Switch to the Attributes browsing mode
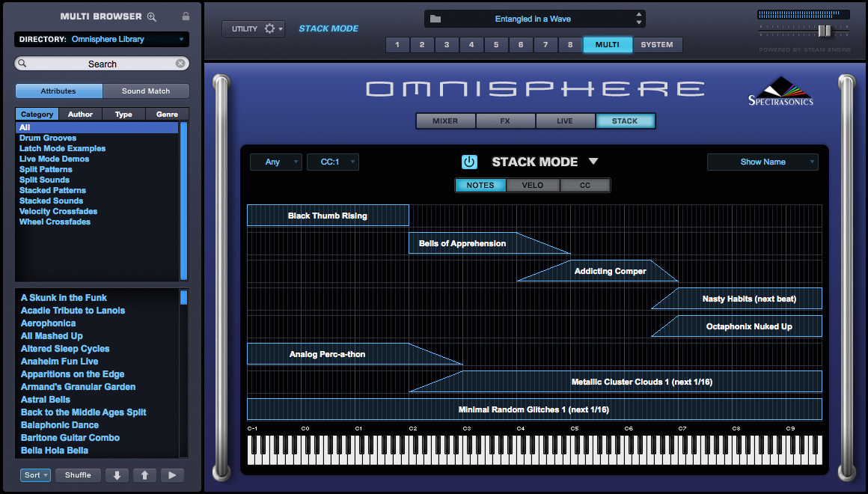Viewport: 868px width, 494px height. point(58,91)
